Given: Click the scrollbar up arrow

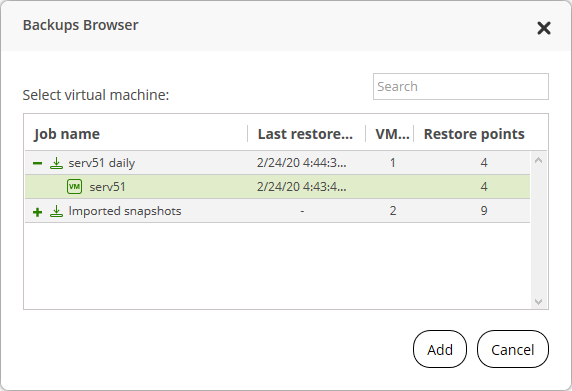Looking at the screenshot, I should point(538,160).
